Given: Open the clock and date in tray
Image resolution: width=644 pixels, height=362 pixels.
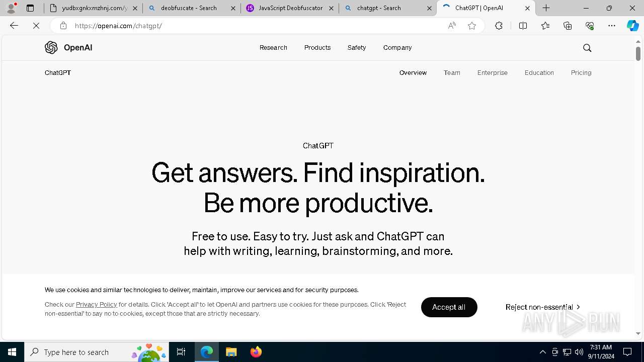Looking at the screenshot, I should click(x=601, y=352).
